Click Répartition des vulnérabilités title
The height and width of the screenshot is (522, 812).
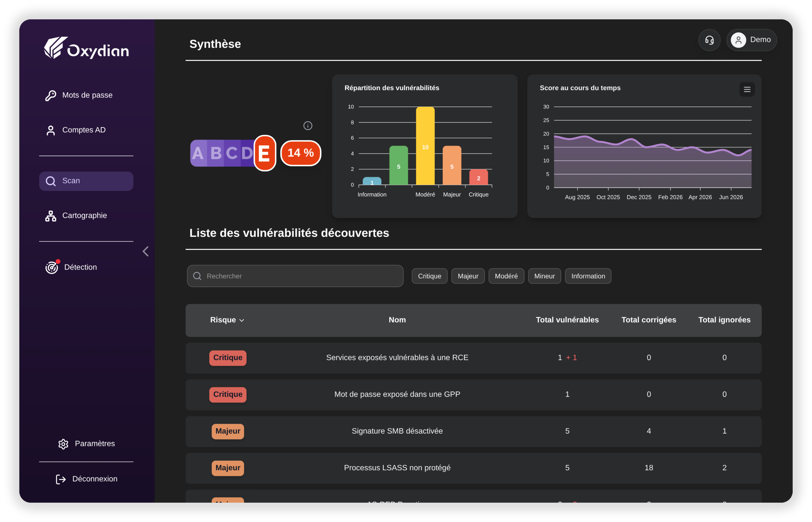pyautogui.click(x=392, y=88)
